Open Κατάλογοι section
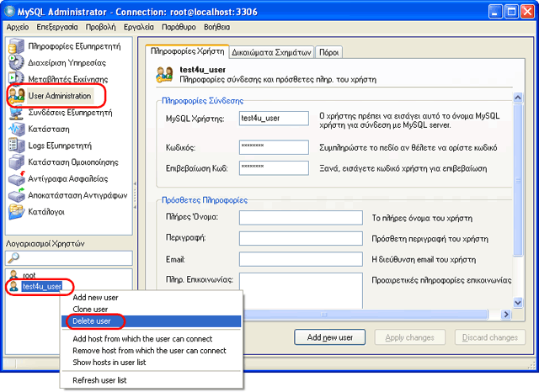 [x=46, y=212]
